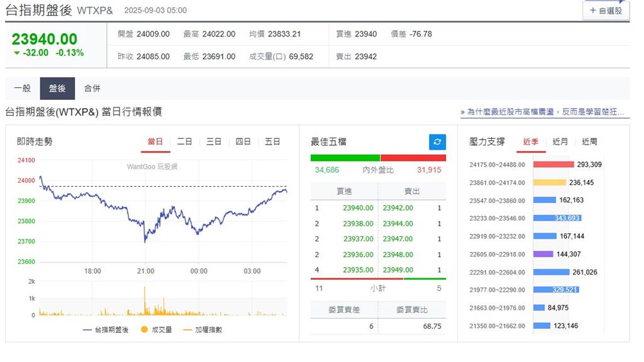Toggle 成交量 series in chart legend
This screenshot has height=362, width=644.
coord(156,329)
